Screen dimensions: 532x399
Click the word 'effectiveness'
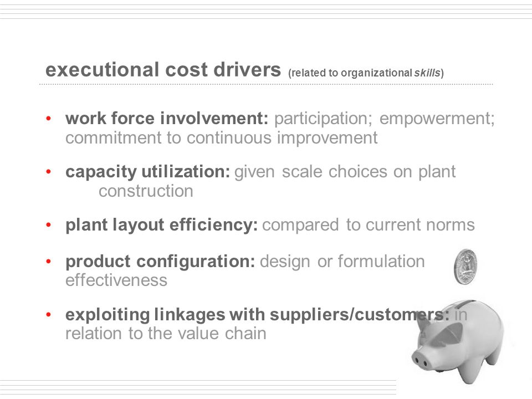click(x=116, y=280)
